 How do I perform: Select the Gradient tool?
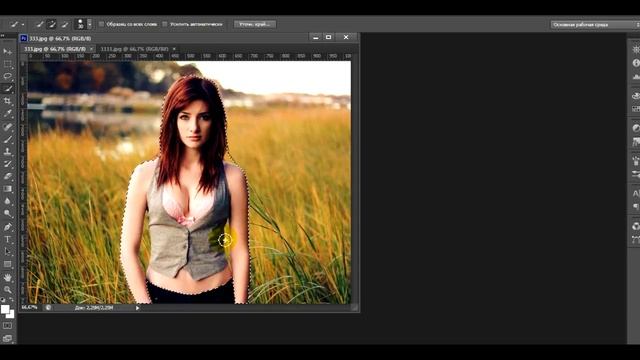pyautogui.click(x=7, y=189)
